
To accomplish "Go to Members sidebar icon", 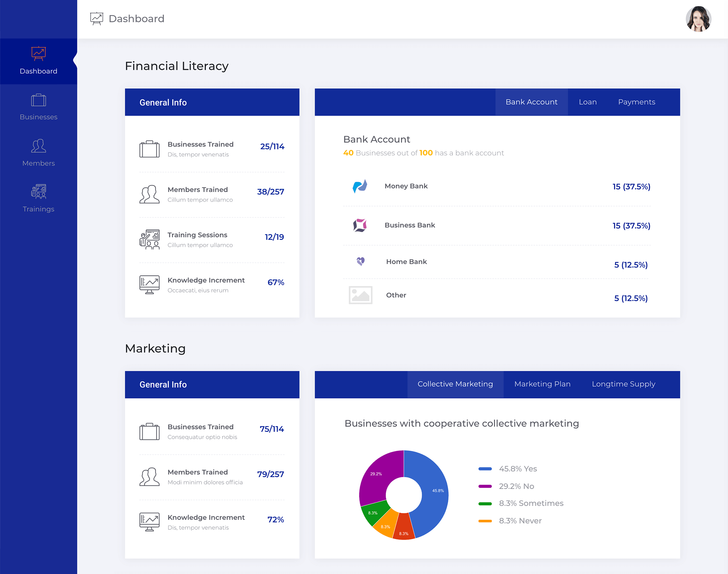I will (38, 146).
